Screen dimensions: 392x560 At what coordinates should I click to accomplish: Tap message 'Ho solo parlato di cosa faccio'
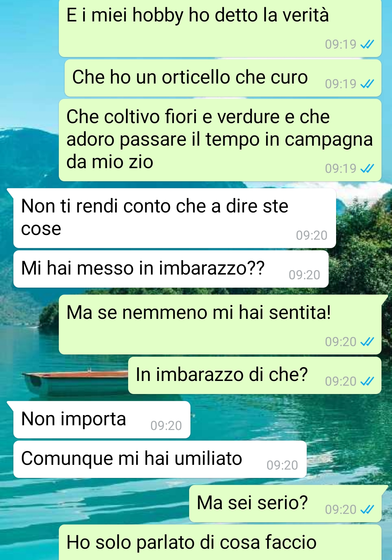point(220,542)
